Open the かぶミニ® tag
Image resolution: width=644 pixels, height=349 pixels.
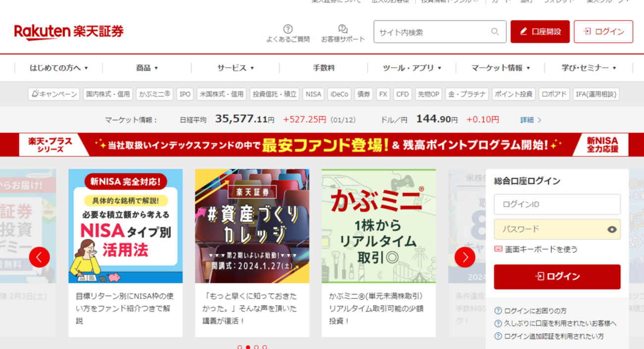coord(155,94)
